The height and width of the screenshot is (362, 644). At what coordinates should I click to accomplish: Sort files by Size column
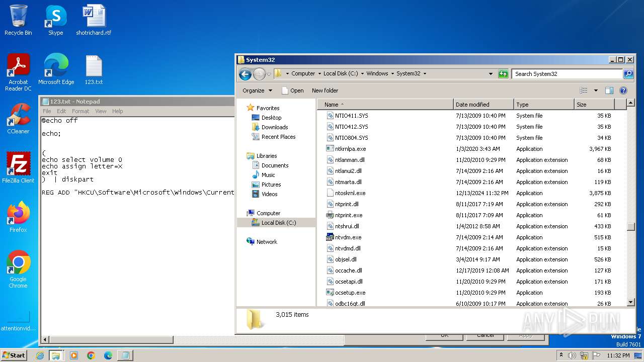(x=594, y=105)
